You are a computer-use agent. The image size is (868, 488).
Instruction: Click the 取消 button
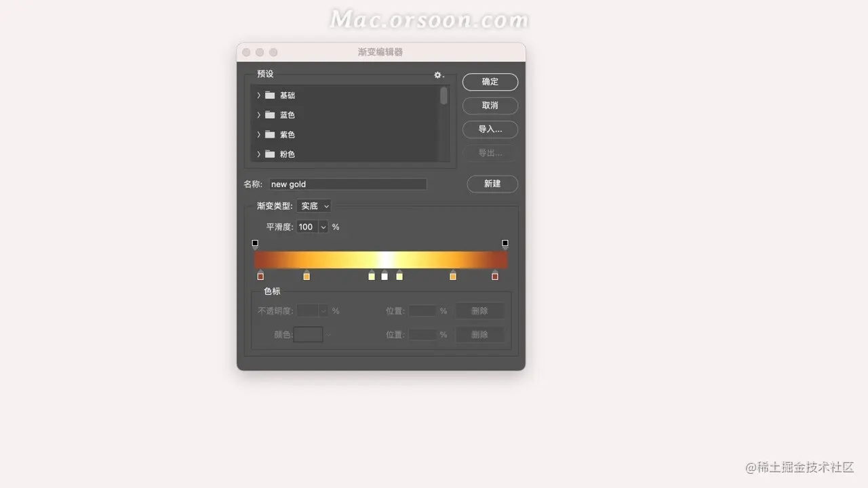(490, 106)
